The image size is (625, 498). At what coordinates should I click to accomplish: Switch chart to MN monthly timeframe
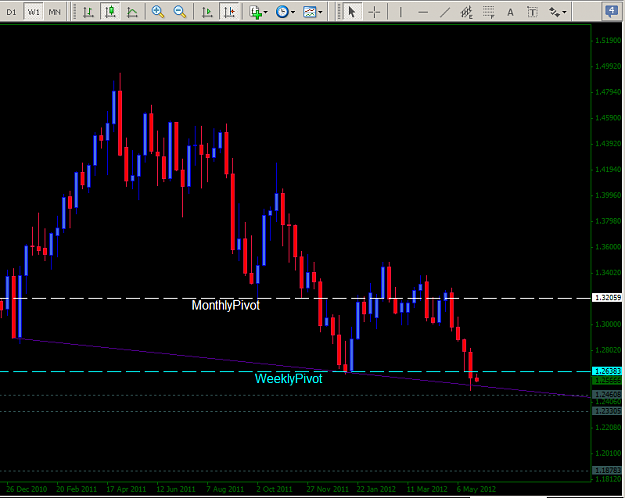click(x=54, y=12)
